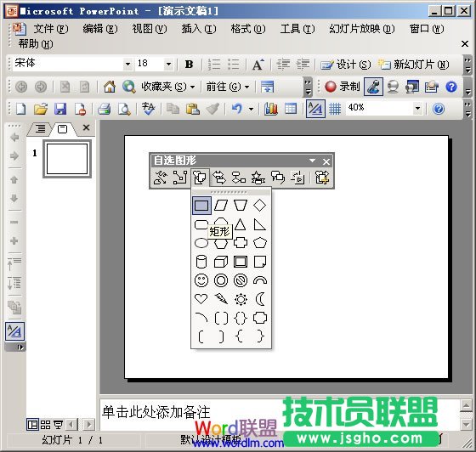The image size is (476, 452).
Task: Open the Lines category in AutoShapes toolbar
Action: click(161, 178)
